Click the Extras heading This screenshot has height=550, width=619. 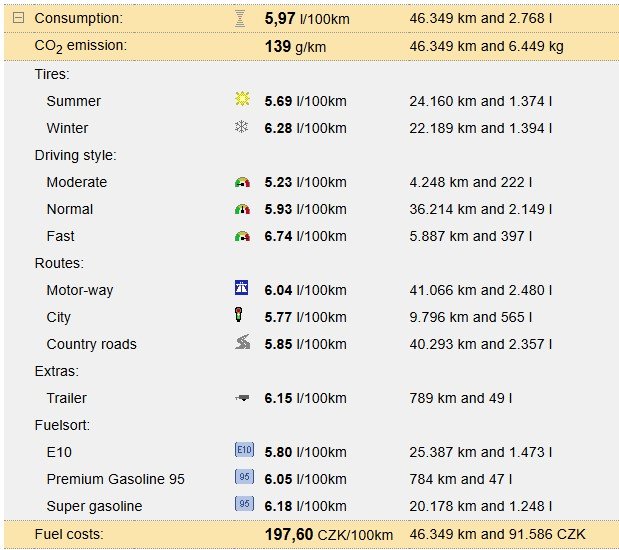[56, 371]
